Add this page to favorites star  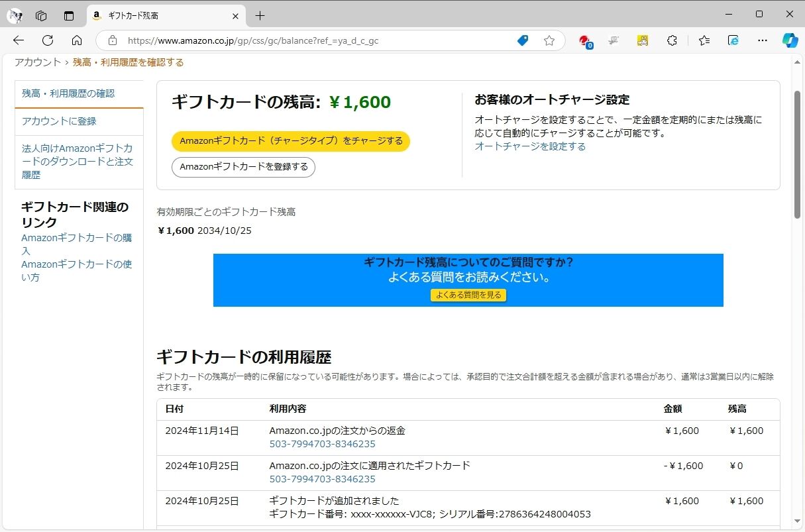pos(549,40)
